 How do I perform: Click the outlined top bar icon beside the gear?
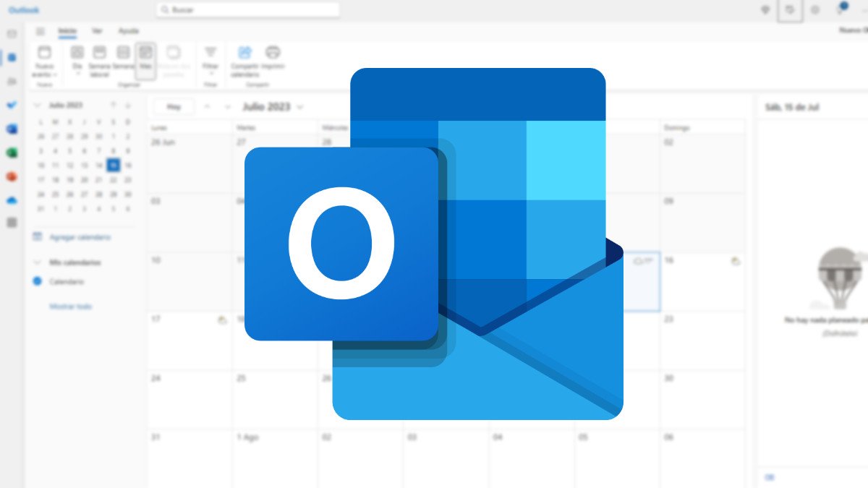pyautogui.click(x=790, y=10)
